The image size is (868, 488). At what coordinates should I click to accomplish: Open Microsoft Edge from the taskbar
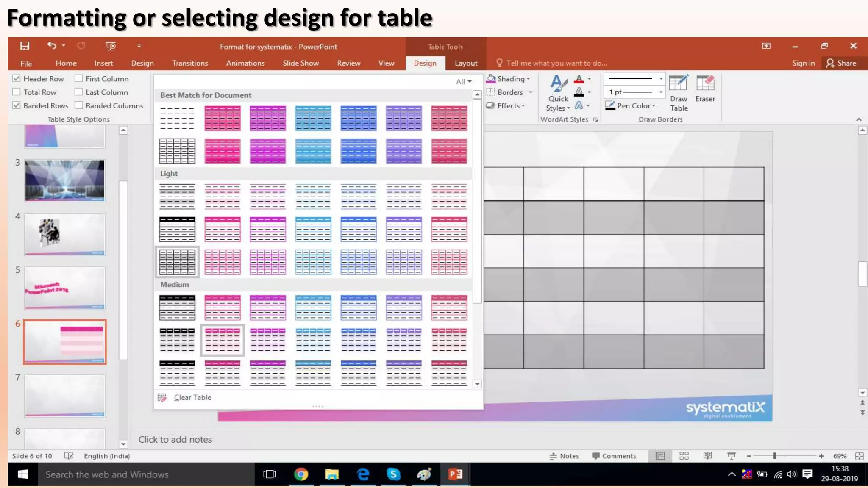[x=363, y=474]
